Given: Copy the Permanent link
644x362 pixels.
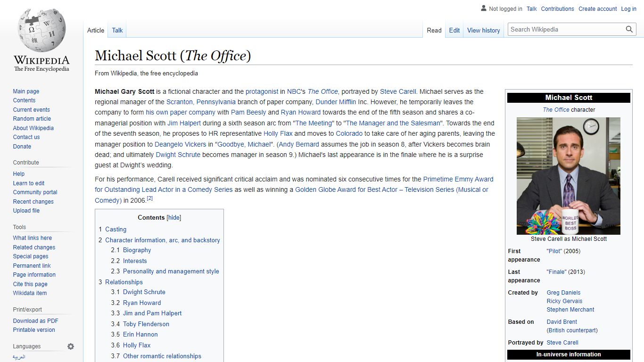Looking at the screenshot, I should pyautogui.click(x=32, y=266).
